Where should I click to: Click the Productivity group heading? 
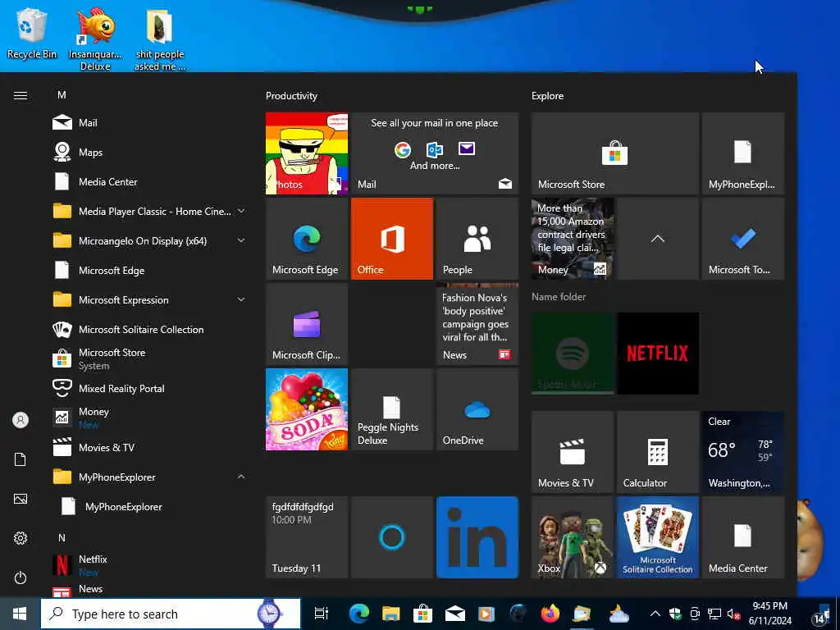point(291,96)
